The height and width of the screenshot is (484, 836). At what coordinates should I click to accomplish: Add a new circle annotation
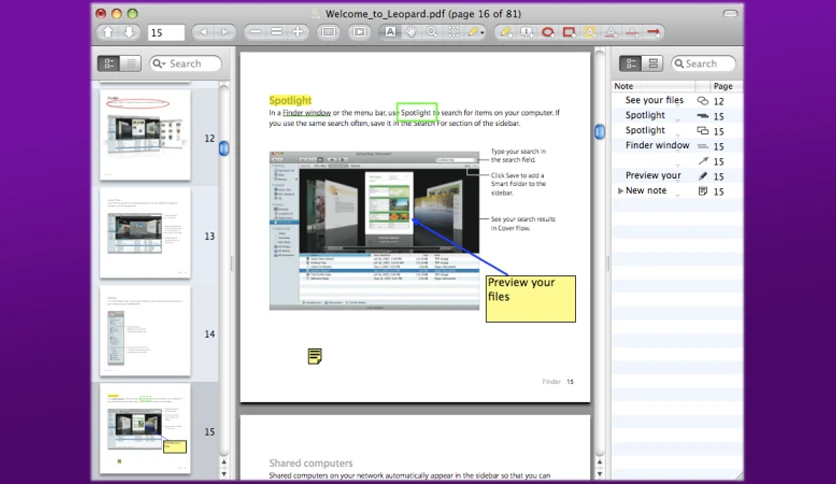click(548, 33)
